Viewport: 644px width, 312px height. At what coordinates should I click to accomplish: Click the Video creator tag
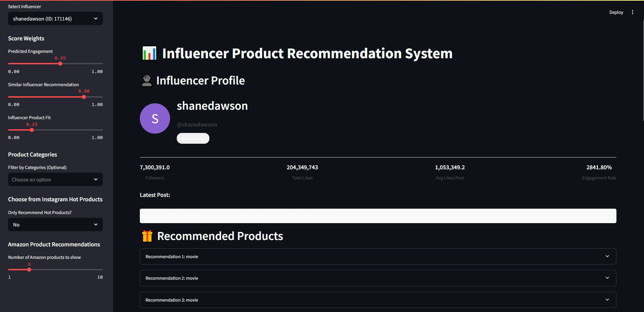pos(193,138)
